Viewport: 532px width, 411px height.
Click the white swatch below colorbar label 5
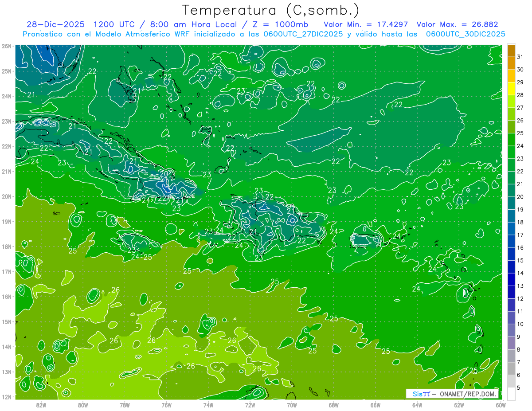point(511,394)
